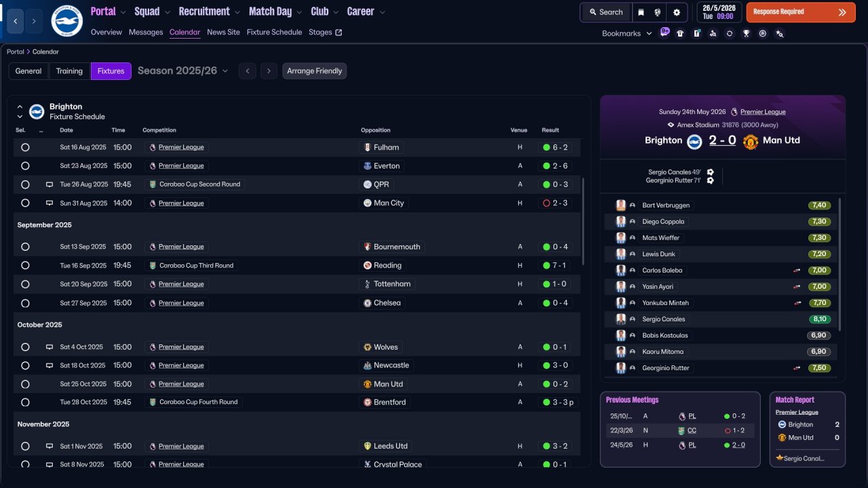
Task: Go back with the header back arrow
Action: point(15,22)
